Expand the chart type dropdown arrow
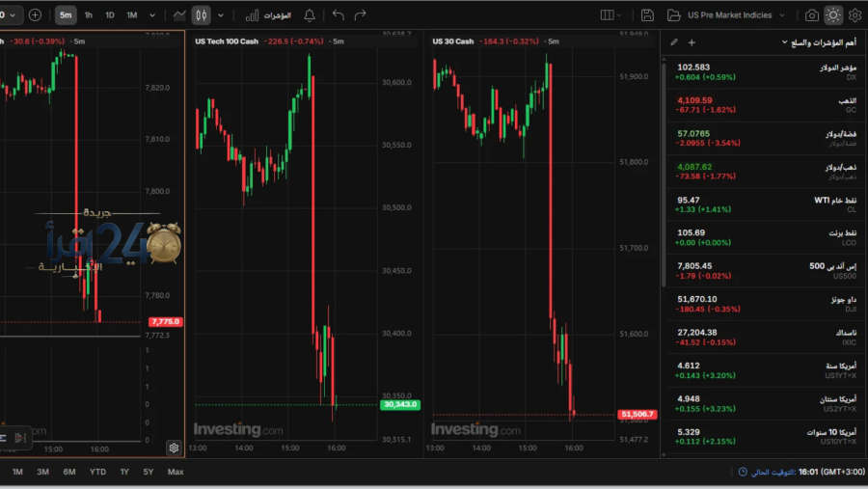868x489 pixels. coord(220,15)
